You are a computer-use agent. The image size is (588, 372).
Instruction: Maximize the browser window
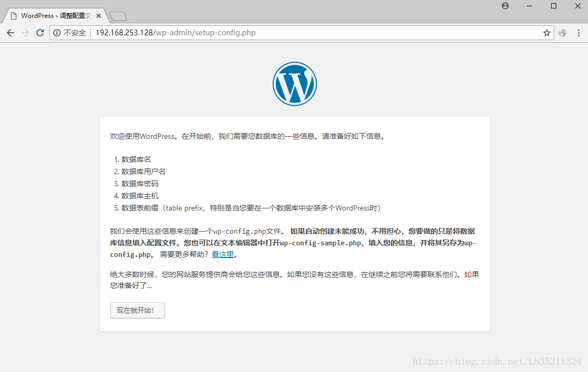coord(554,6)
